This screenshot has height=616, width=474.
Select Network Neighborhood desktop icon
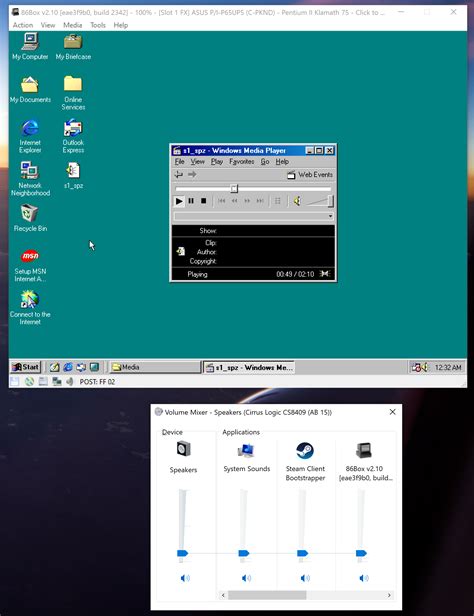tap(30, 179)
